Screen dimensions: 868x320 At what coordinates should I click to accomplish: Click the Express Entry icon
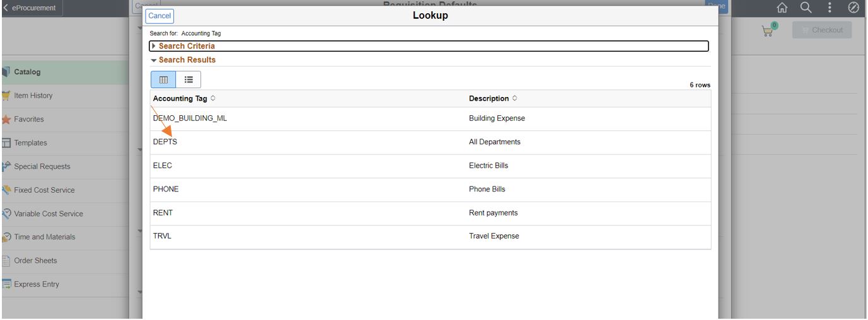point(6,285)
